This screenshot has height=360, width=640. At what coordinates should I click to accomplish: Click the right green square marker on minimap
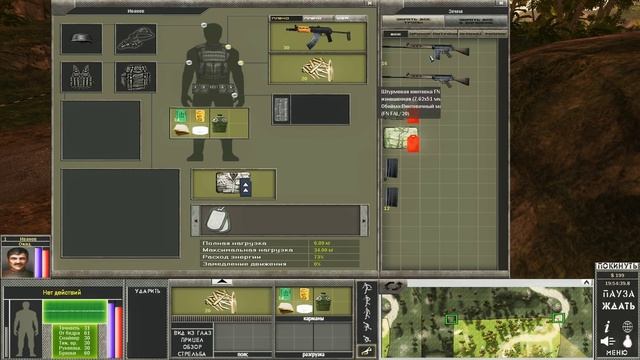pos(558,318)
